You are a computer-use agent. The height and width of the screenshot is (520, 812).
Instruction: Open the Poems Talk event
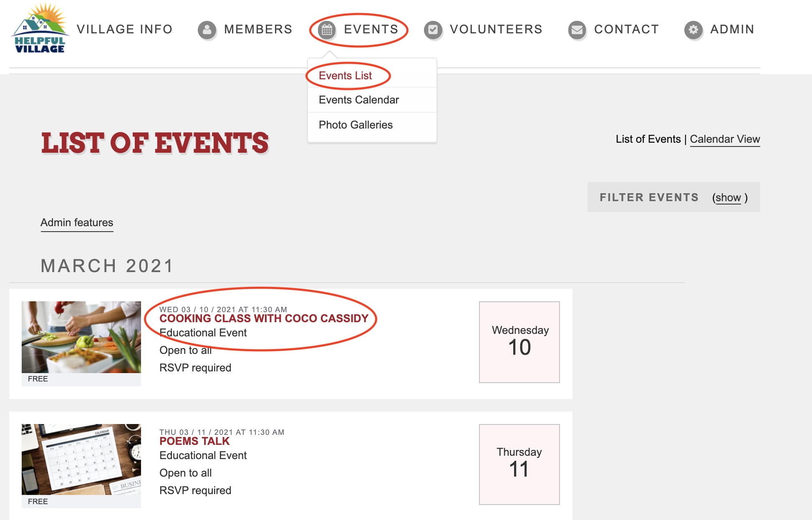click(x=194, y=441)
